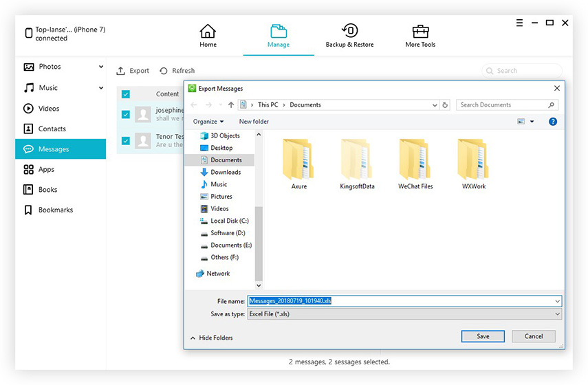
Task: Go to the Home icon
Action: tap(208, 32)
